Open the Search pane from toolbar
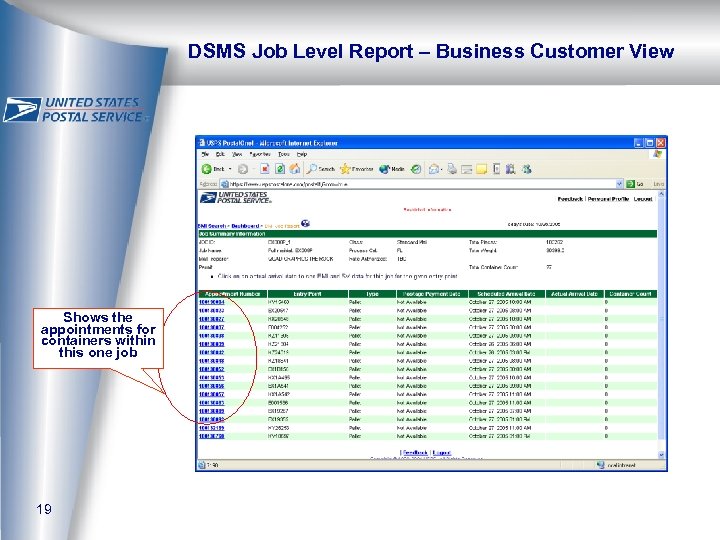 click(x=321, y=169)
